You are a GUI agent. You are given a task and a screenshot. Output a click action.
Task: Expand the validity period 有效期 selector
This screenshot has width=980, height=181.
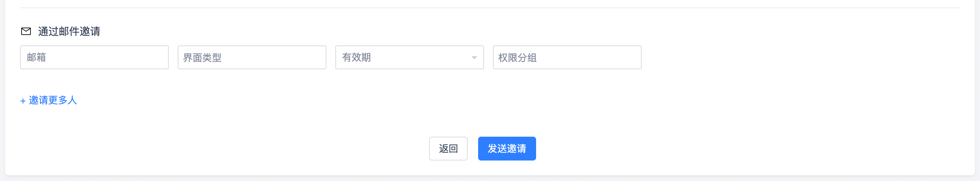point(409,57)
